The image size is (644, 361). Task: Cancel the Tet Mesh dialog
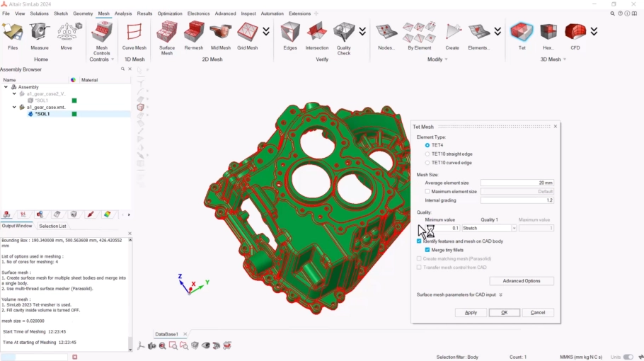click(538, 313)
